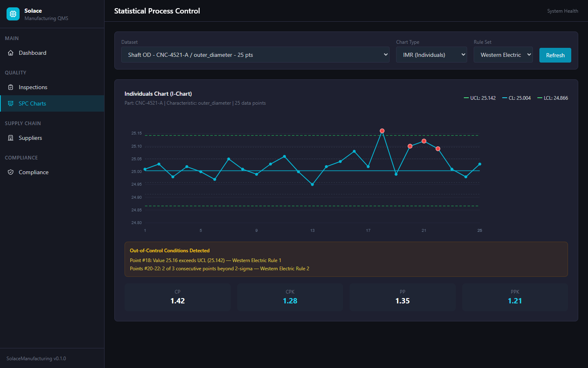Click the SPC Charts icon in sidebar
This screenshot has height=368, width=588.
11,103
